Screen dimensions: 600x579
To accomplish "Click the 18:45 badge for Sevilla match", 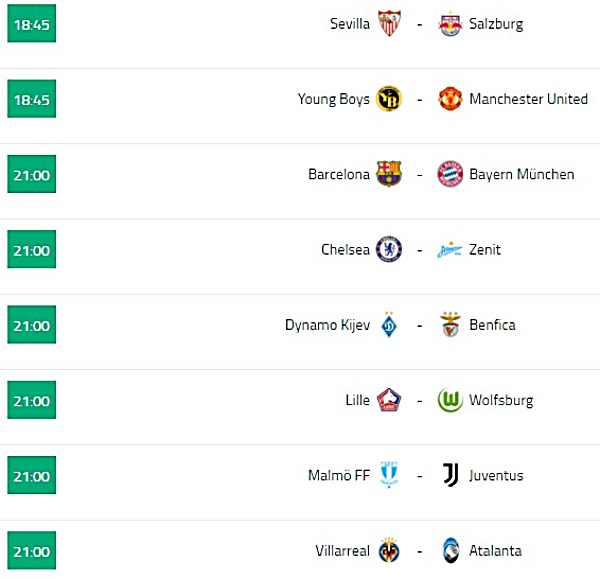I will [x=32, y=23].
